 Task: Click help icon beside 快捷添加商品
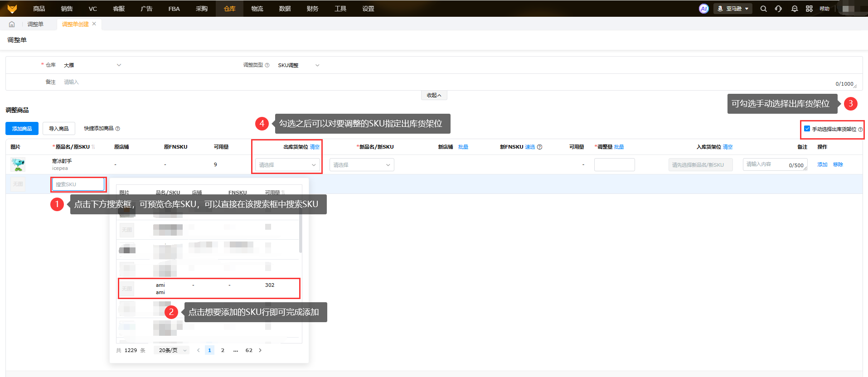click(x=118, y=129)
